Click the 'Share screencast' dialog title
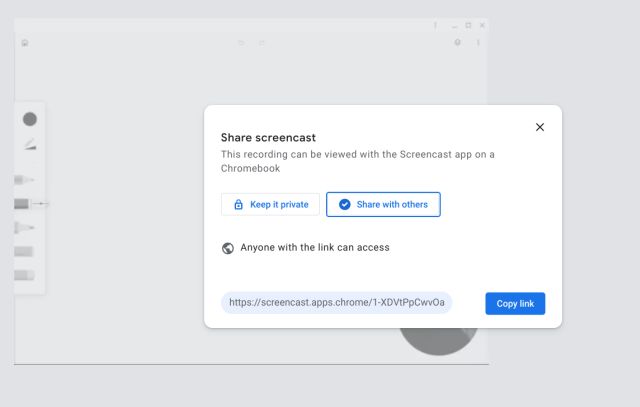The image size is (640, 407). point(268,138)
